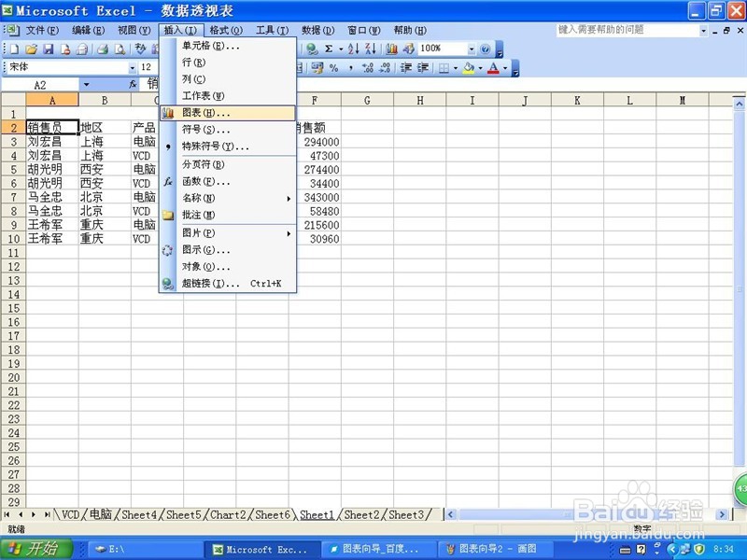Open the Font Color dropdown arrow
The height and width of the screenshot is (560, 747).
tap(505, 68)
